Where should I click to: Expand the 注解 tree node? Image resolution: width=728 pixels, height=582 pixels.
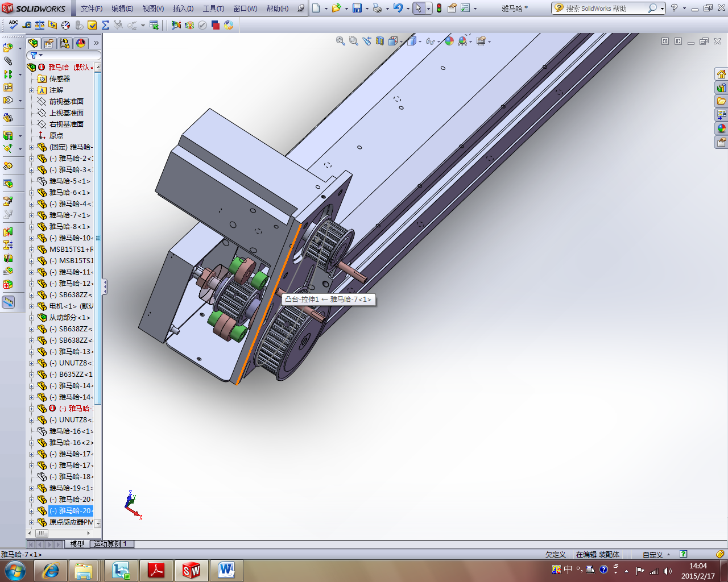pyautogui.click(x=32, y=90)
